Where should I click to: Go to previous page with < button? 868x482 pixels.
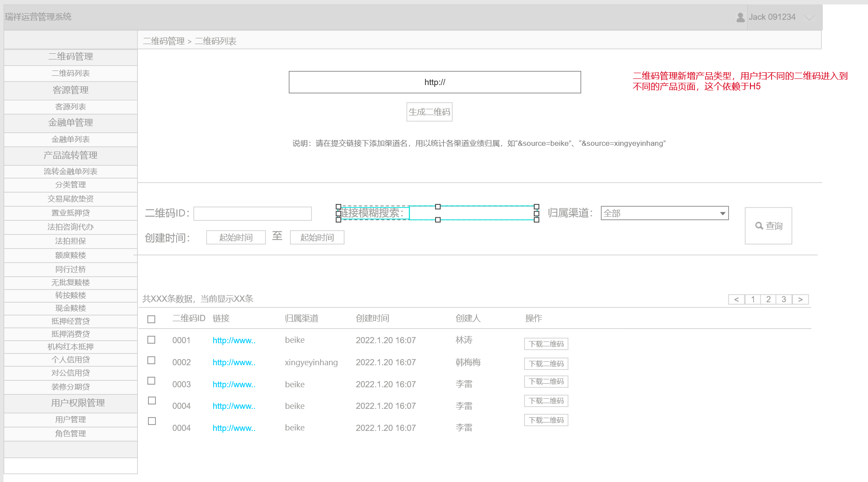pos(736,300)
